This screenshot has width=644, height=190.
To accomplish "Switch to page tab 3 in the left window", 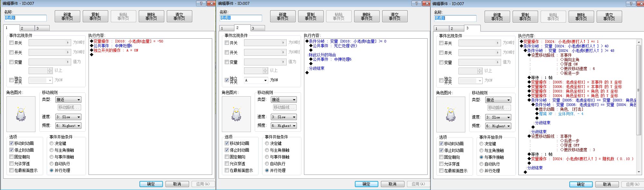I will [42, 28].
